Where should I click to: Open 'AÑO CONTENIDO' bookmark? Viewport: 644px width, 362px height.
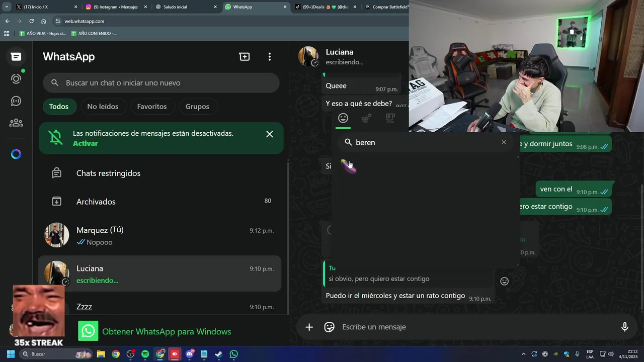94,34
